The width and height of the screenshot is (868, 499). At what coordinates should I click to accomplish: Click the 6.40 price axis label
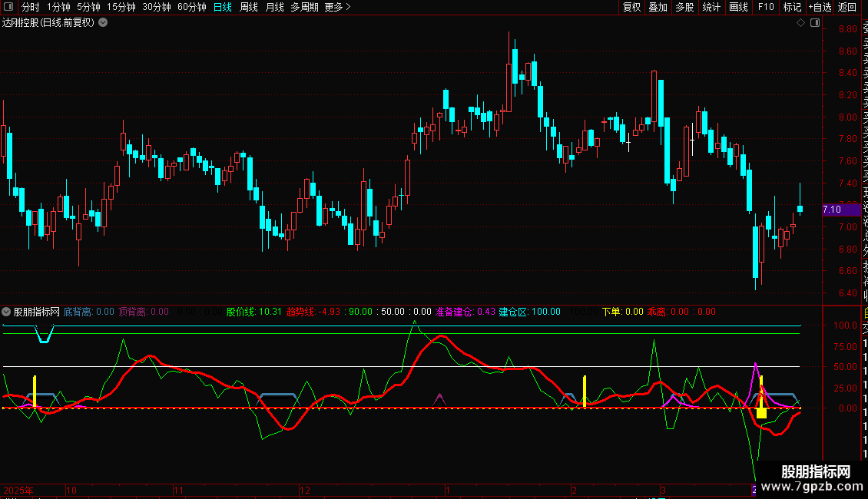[x=847, y=293]
